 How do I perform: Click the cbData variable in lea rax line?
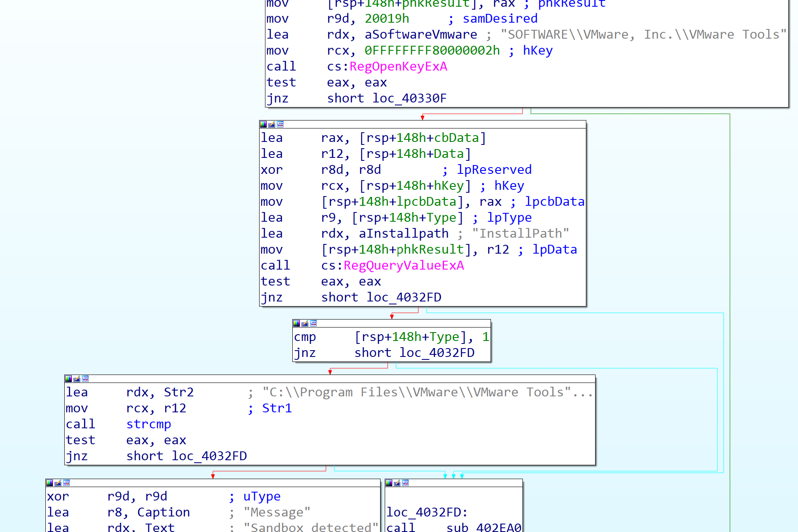(457, 138)
